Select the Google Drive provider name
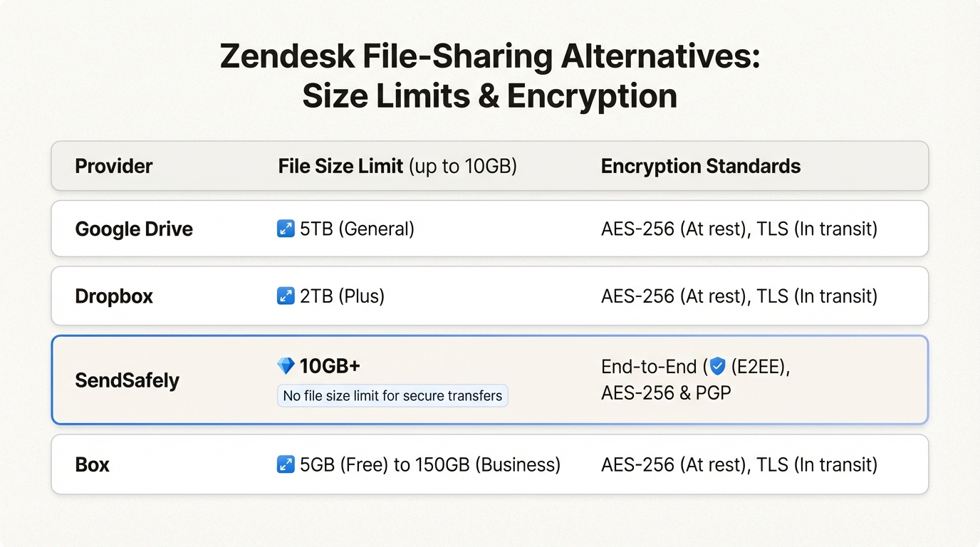980x547 pixels. (134, 229)
